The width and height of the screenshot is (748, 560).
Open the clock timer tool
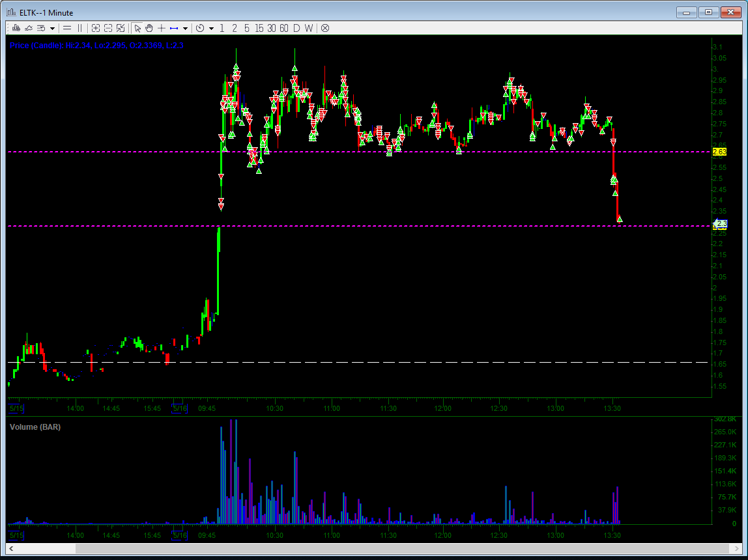tap(201, 28)
